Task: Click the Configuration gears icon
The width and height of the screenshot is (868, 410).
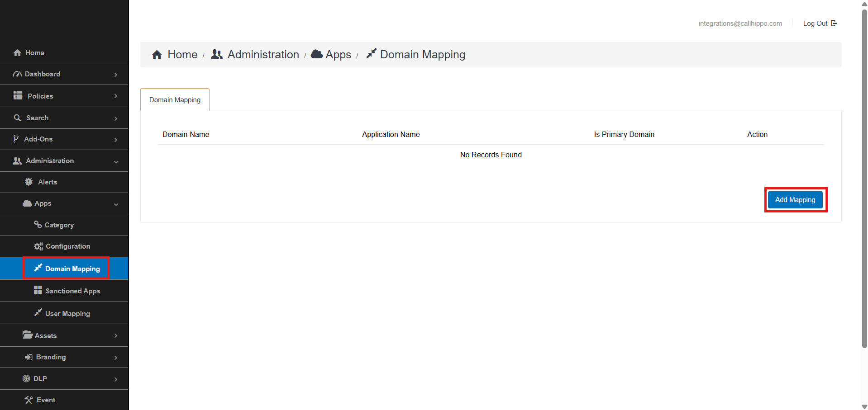Action: [38, 246]
